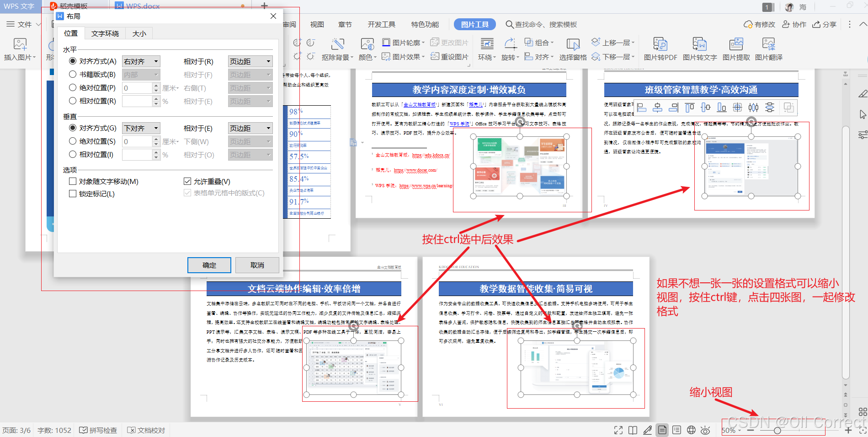Click the zoom out minus button

pyautogui.click(x=750, y=430)
